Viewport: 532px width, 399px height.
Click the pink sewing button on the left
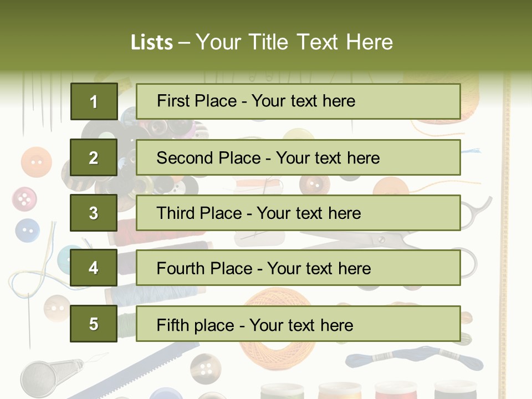click(x=24, y=198)
